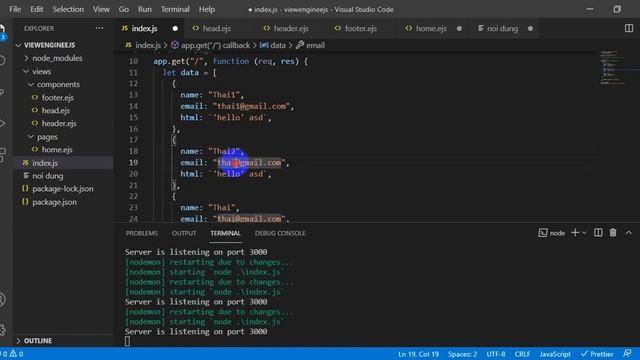Change encoding via UTF-8 status item
The height and width of the screenshot is (360, 640).
tap(496, 354)
